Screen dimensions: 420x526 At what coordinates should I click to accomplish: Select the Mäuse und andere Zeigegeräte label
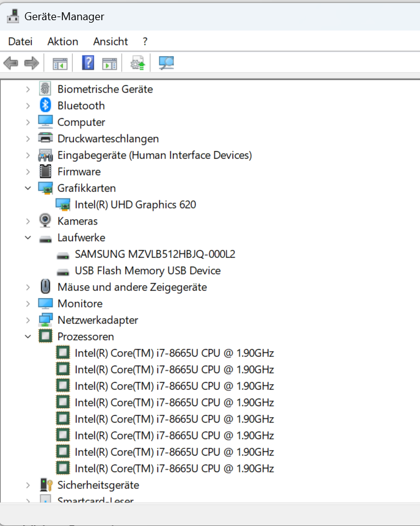point(132,287)
